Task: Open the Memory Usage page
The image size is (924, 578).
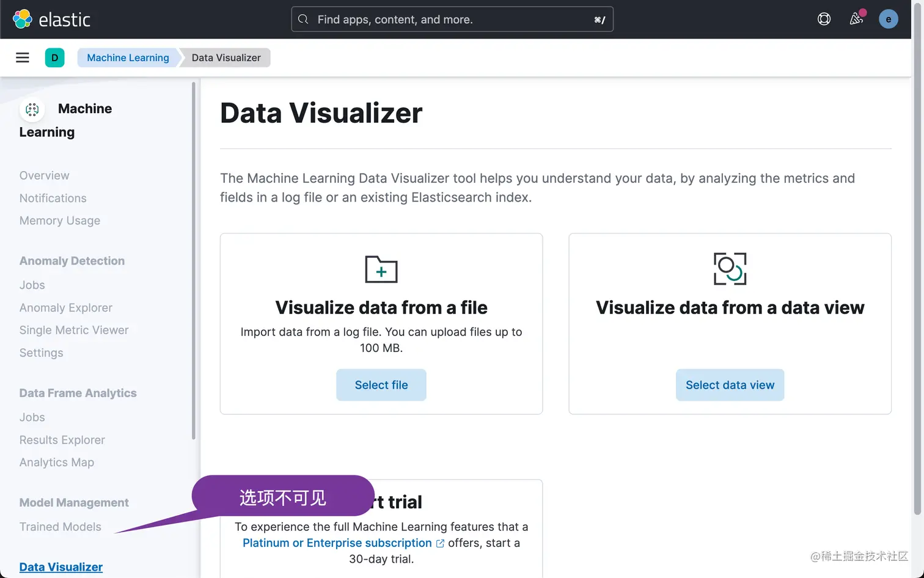Action: coord(60,221)
